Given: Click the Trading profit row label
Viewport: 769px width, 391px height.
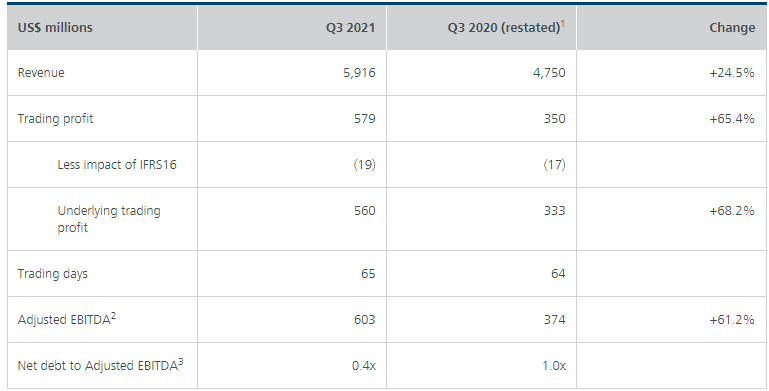Looking at the screenshot, I should click(55, 119).
